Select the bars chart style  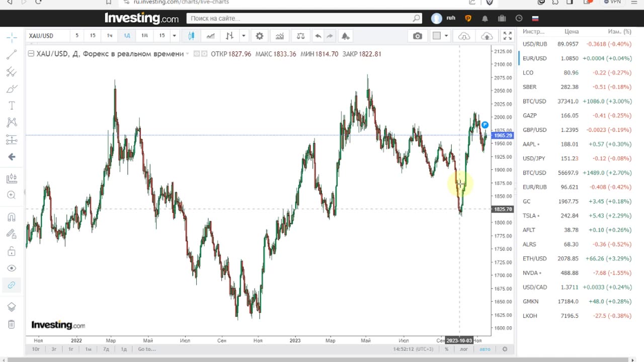click(229, 36)
